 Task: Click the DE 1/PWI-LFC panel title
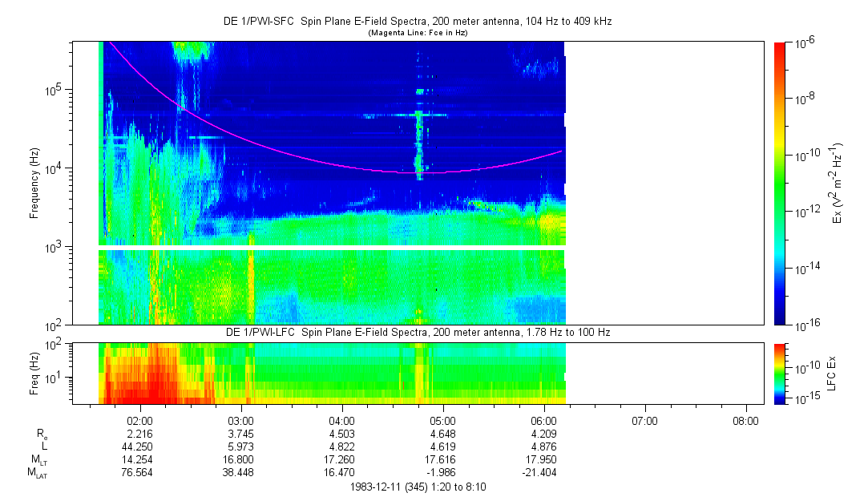[x=417, y=332]
